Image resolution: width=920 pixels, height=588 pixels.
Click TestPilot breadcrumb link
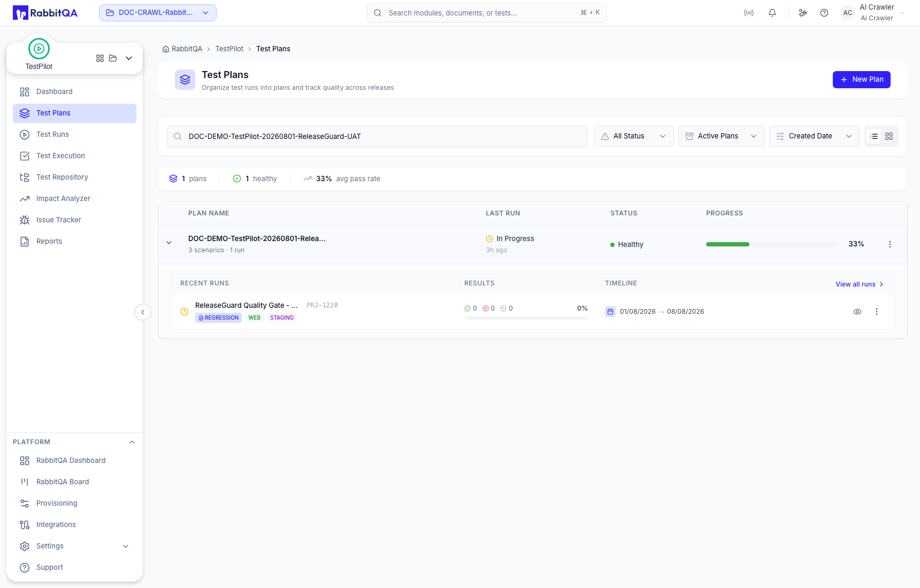click(229, 49)
